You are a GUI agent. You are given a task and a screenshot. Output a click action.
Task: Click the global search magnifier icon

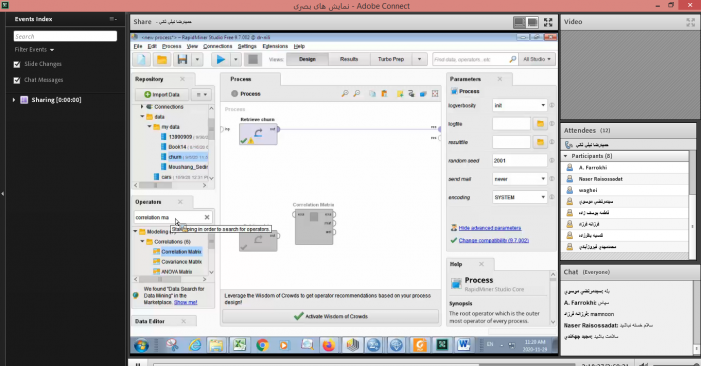[x=512, y=59]
